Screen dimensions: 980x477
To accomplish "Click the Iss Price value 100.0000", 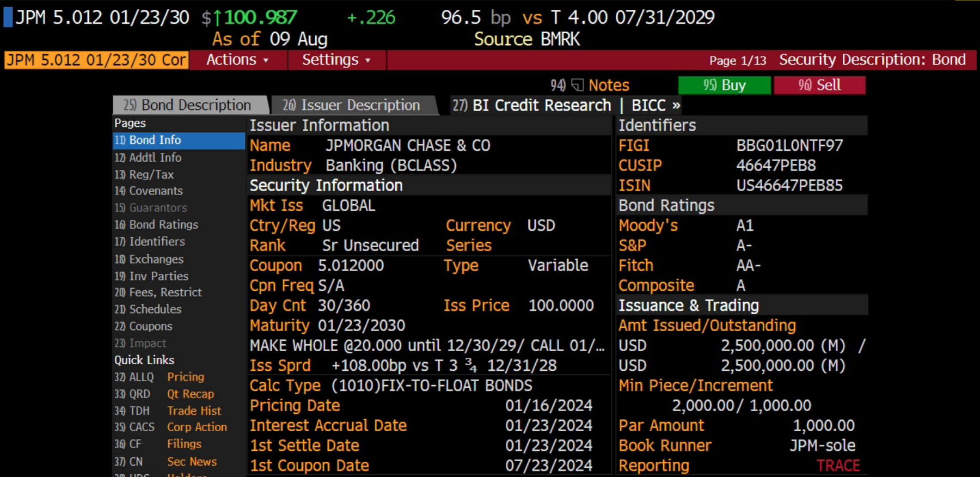I will coord(561,305).
